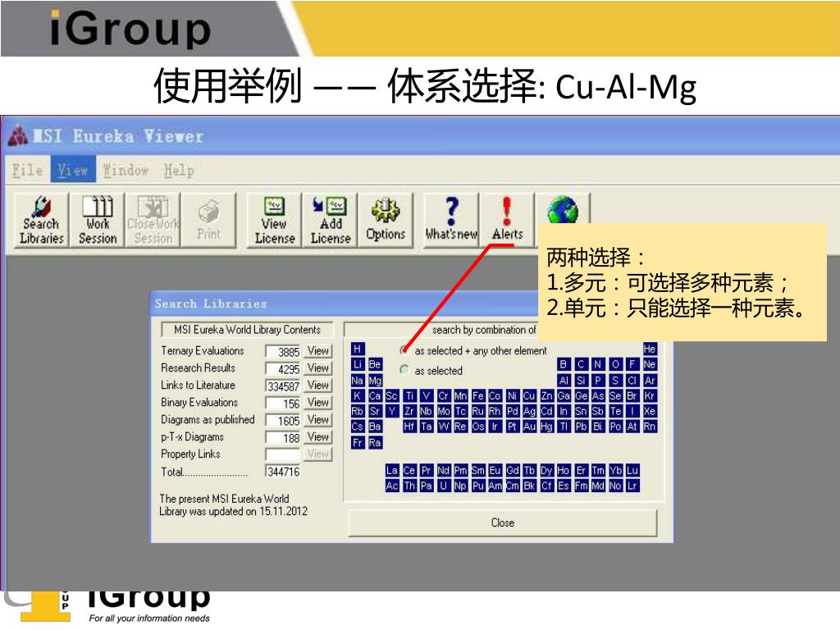Select the C element button
The image size is (840, 630).
(x=581, y=364)
